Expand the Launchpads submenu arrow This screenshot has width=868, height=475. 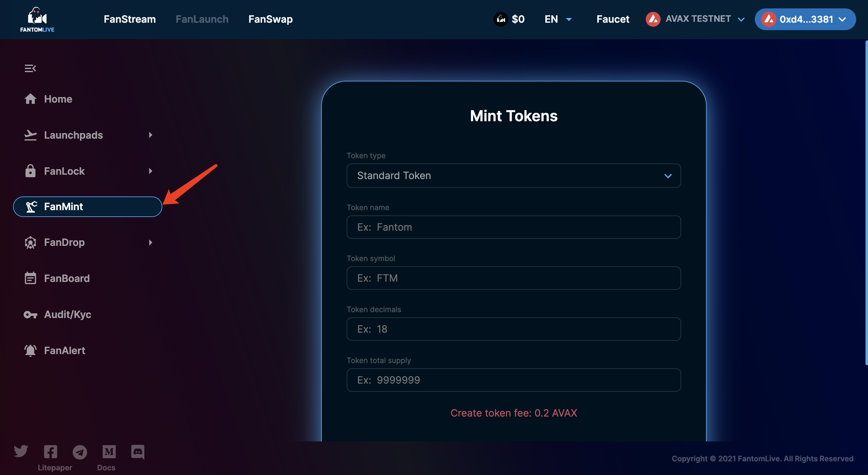point(150,135)
